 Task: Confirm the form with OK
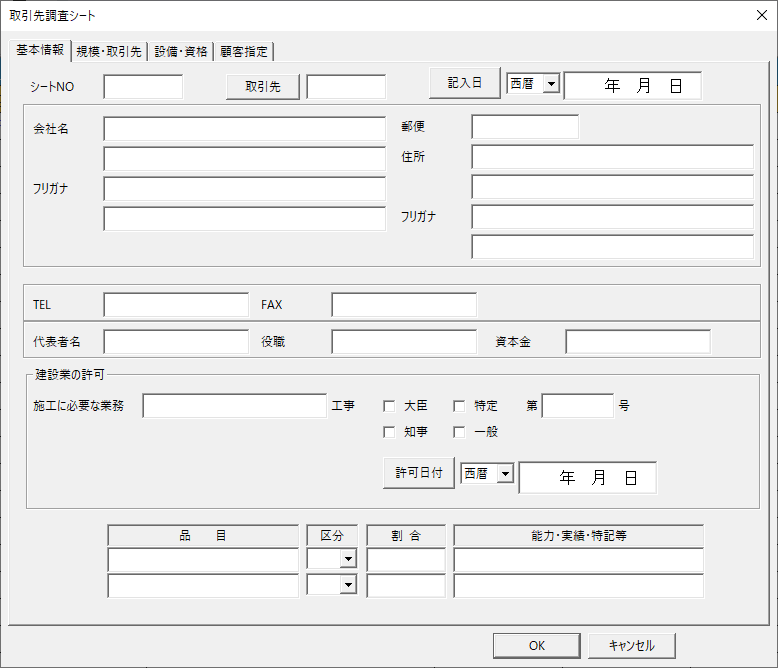point(537,645)
